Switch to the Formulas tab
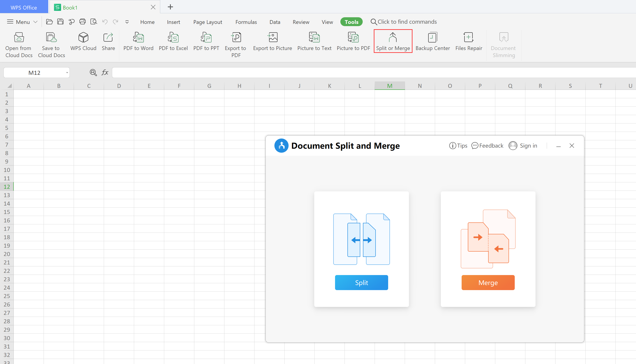 click(x=246, y=22)
